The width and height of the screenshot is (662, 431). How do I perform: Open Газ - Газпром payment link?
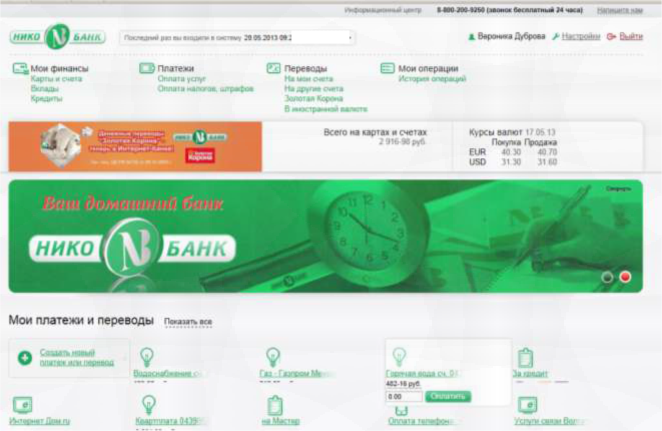(x=297, y=373)
